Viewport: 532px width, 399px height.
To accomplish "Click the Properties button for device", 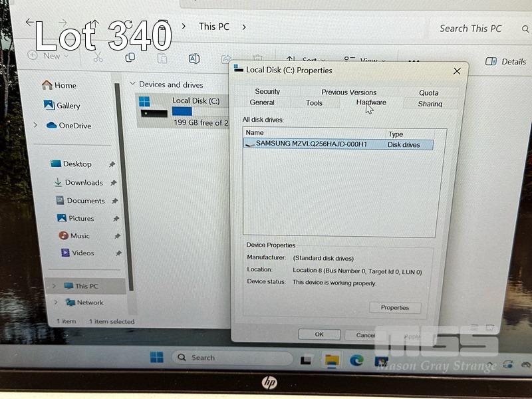I will tap(395, 308).
